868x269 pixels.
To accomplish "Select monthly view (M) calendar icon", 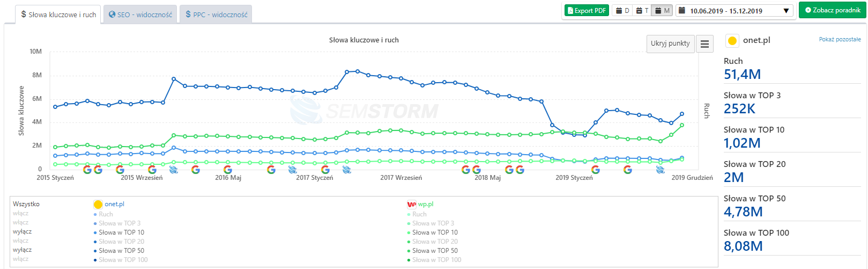I will [x=662, y=11].
